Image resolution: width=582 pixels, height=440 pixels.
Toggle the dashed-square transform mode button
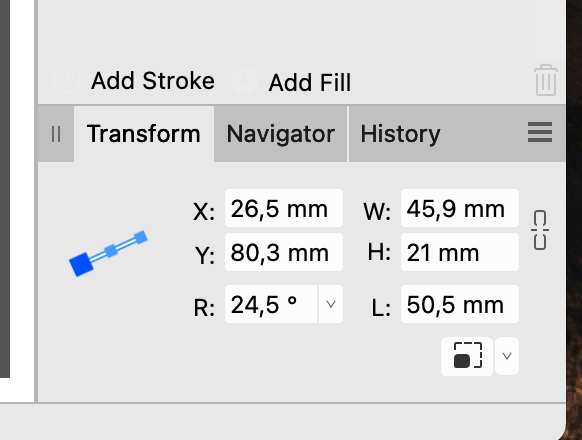tap(467, 356)
